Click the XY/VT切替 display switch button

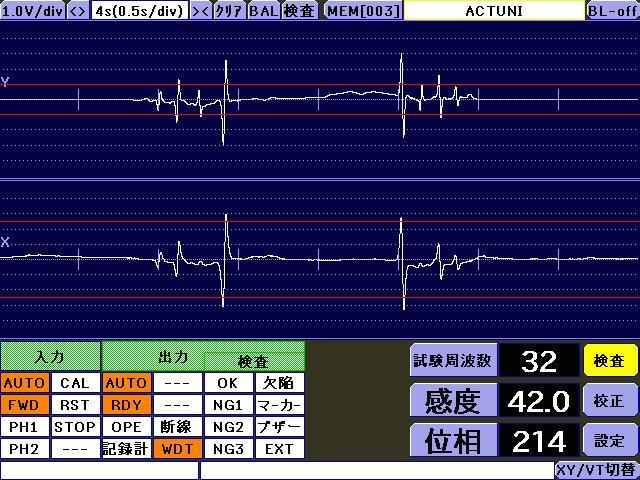tap(596, 470)
